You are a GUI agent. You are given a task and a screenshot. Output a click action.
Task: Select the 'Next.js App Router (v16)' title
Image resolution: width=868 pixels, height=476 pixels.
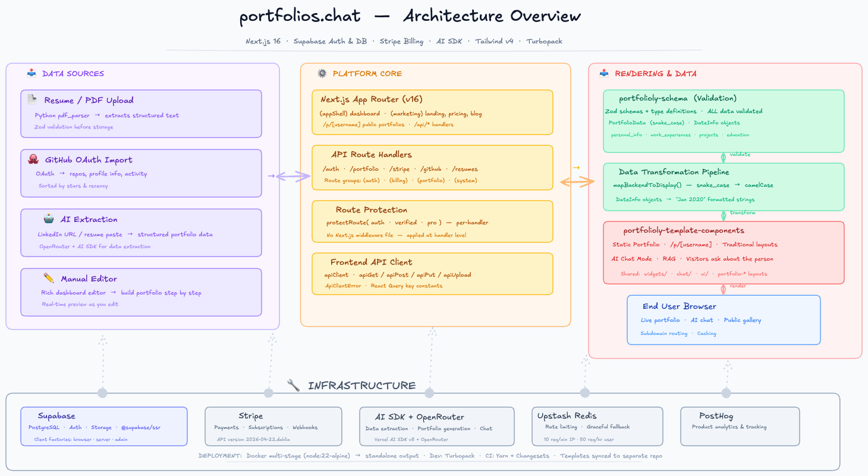pos(372,99)
